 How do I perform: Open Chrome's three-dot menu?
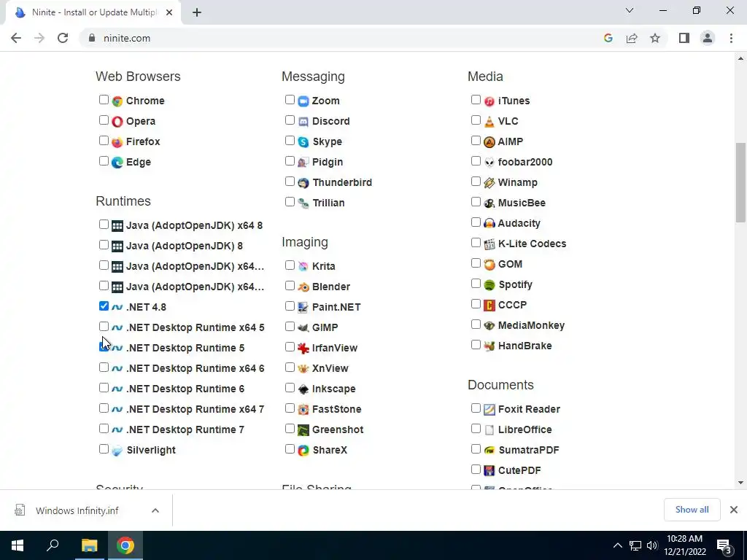(x=731, y=38)
